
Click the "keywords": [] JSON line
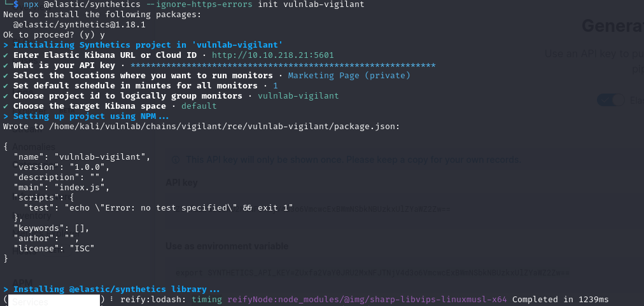pos(52,228)
